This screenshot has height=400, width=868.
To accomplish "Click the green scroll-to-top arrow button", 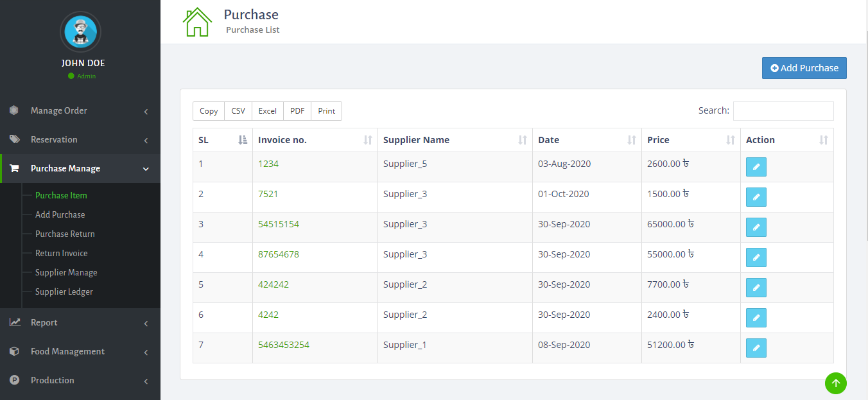I will click(x=835, y=383).
